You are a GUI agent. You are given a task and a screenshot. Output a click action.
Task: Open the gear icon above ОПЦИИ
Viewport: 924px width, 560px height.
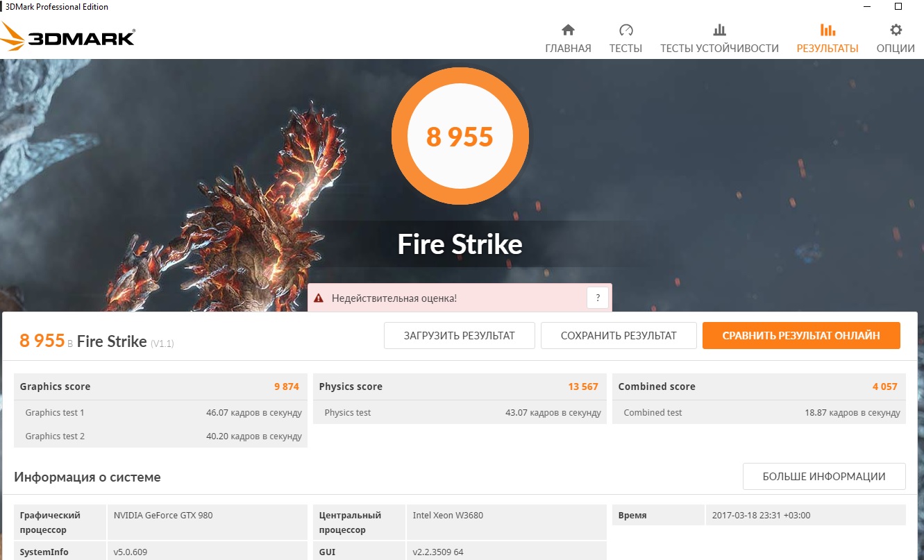pyautogui.click(x=896, y=30)
